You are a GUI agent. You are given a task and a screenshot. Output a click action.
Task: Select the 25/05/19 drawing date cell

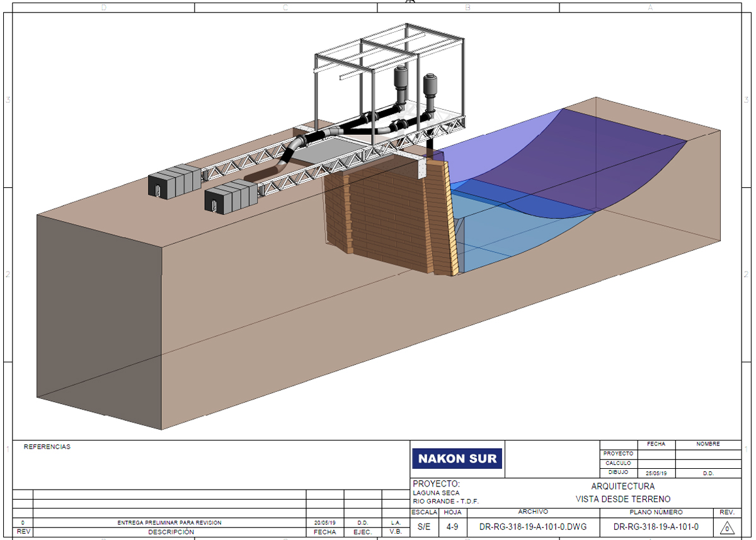tap(656, 473)
